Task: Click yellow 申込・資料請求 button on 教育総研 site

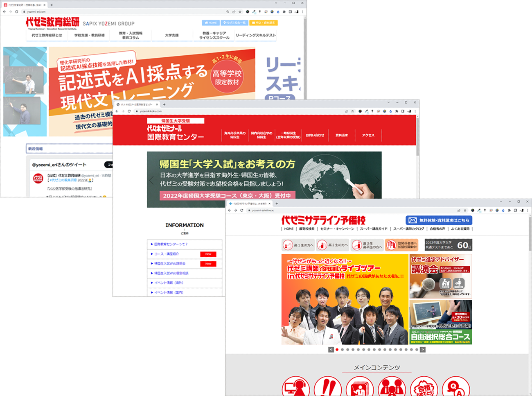Action: point(264,23)
